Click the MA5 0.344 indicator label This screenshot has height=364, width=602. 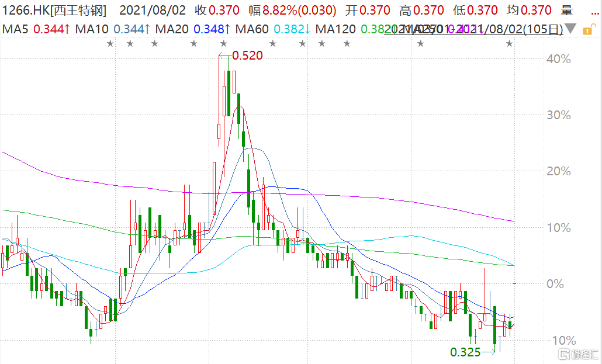click(36, 29)
